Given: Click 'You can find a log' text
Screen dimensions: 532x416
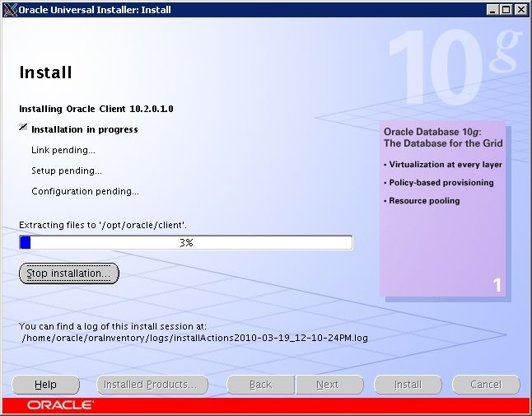Looking at the screenshot, I should [113, 326].
